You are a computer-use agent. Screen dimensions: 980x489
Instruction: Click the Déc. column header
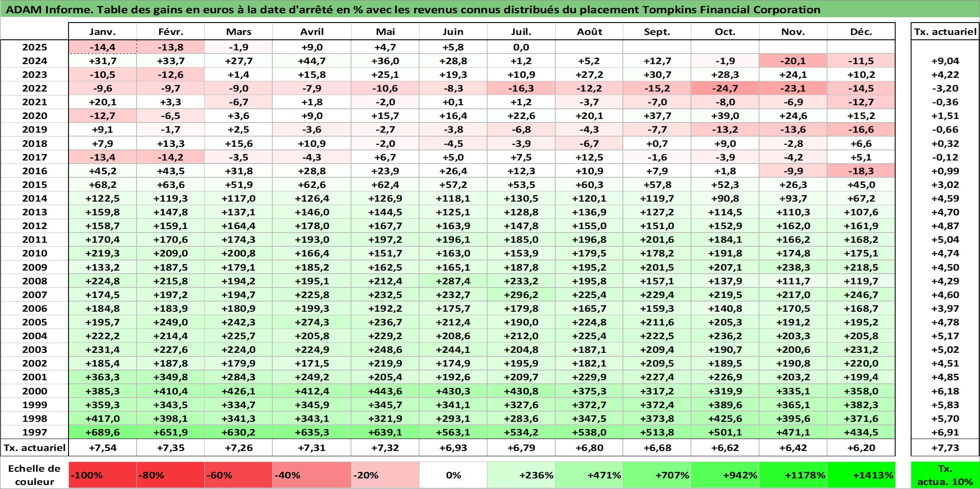[861, 31]
